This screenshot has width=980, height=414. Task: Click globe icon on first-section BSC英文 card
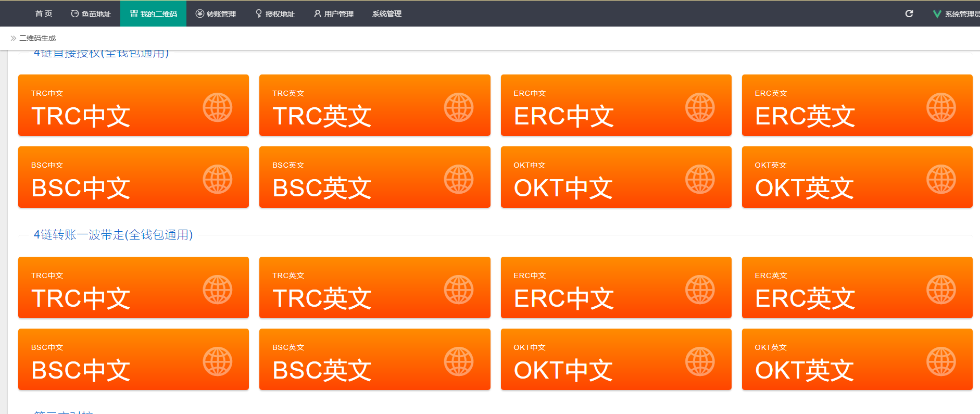pos(458,179)
